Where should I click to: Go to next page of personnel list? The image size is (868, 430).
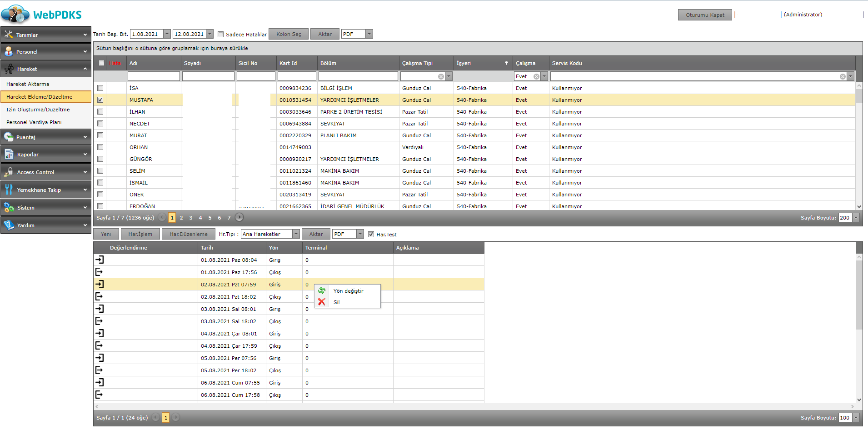[239, 218]
